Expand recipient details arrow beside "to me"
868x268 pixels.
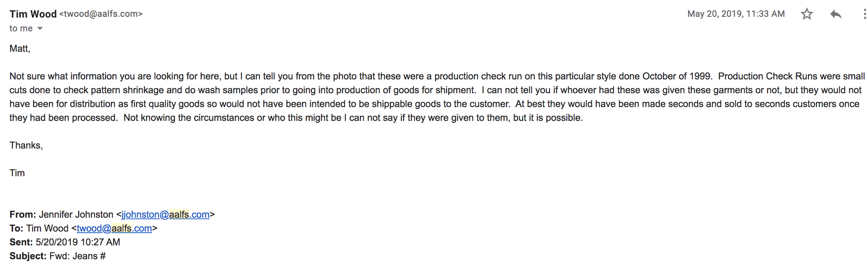point(40,29)
